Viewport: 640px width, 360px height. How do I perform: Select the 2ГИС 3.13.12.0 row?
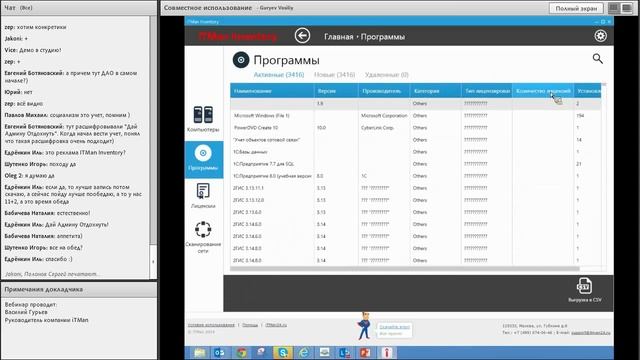point(416,200)
